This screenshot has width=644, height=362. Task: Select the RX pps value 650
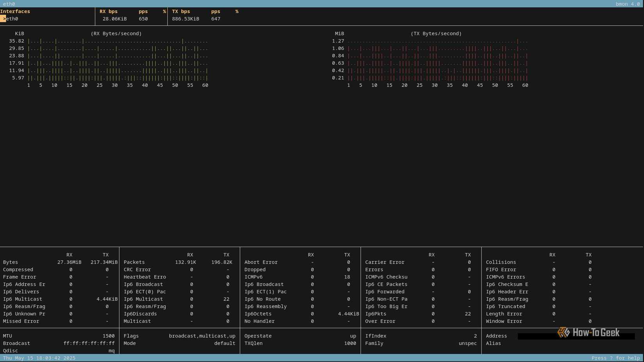point(143,19)
